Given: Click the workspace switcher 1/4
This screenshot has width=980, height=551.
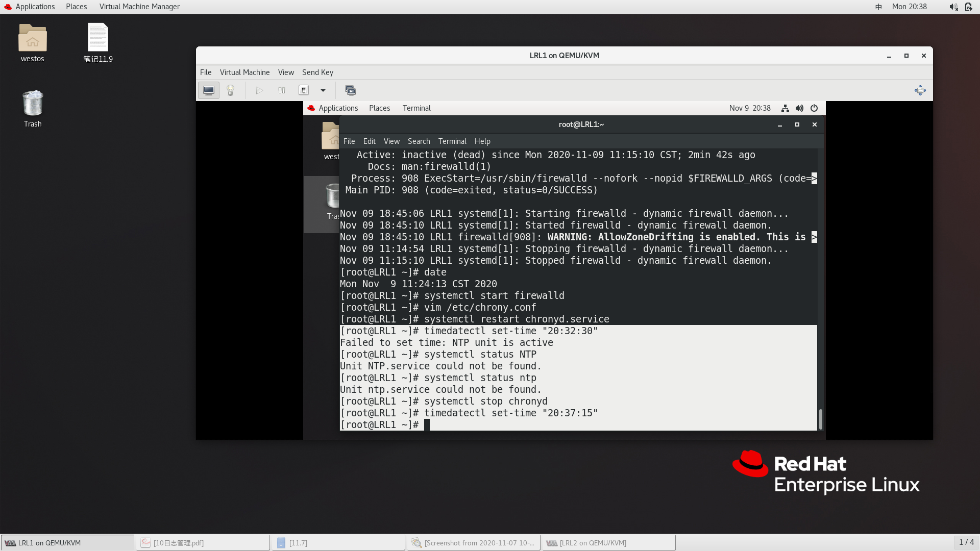Looking at the screenshot, I should coord(966,542).
